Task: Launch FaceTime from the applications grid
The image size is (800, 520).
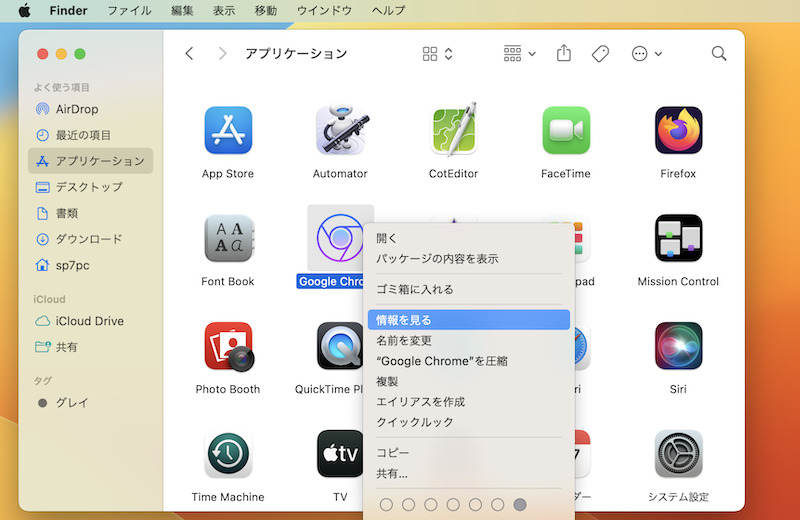Action: pyautogui.click(x=566, y=131)
